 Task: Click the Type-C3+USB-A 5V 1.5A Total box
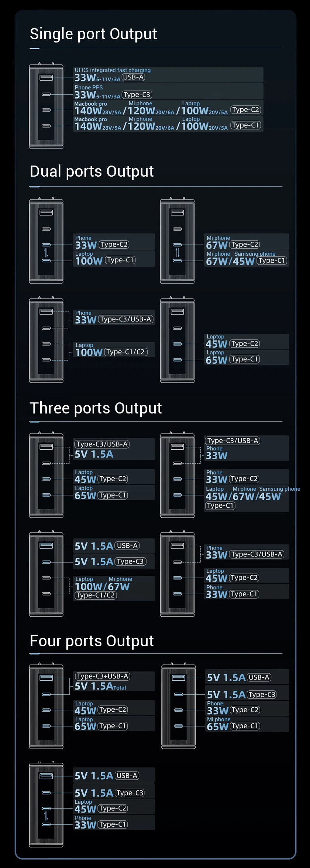coord(114,681)
